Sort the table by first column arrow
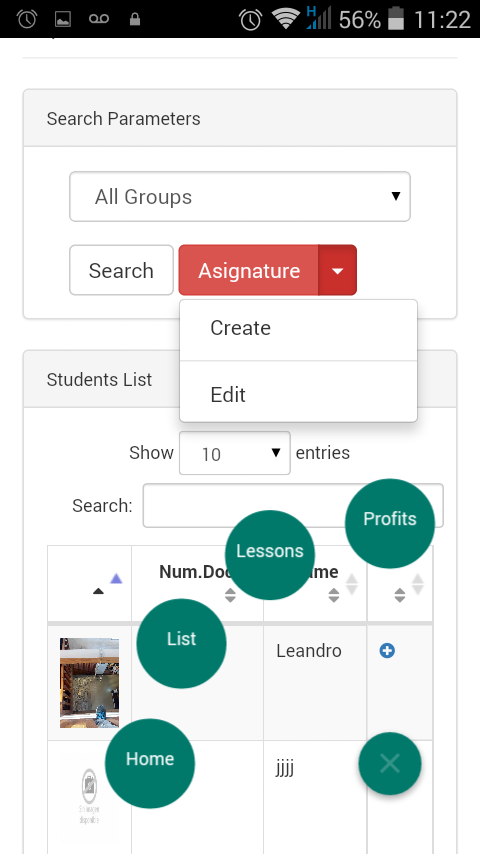480x854 pixels. coord(98,590)
